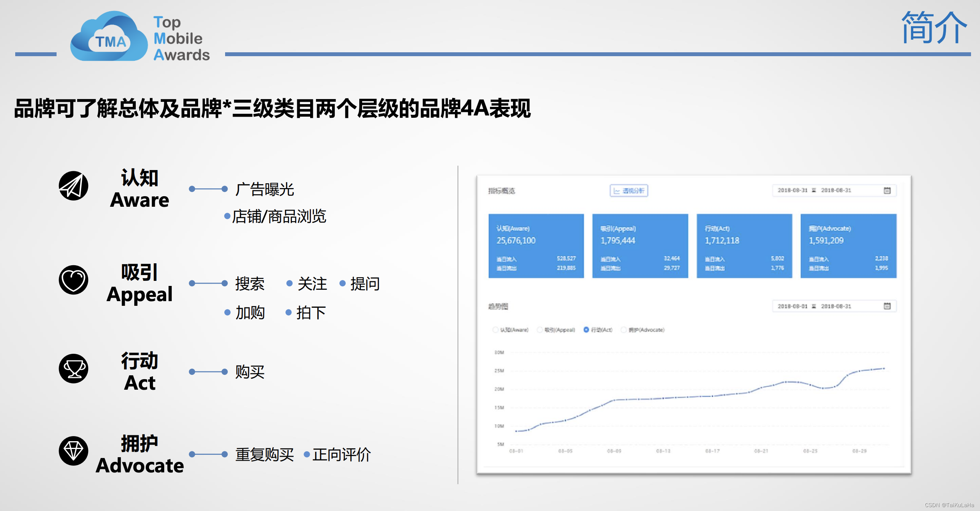Image resolution: width=980 pixels, height=511 pixels.
Task: Click the 08-29 x-axis label
Action: 859,451
